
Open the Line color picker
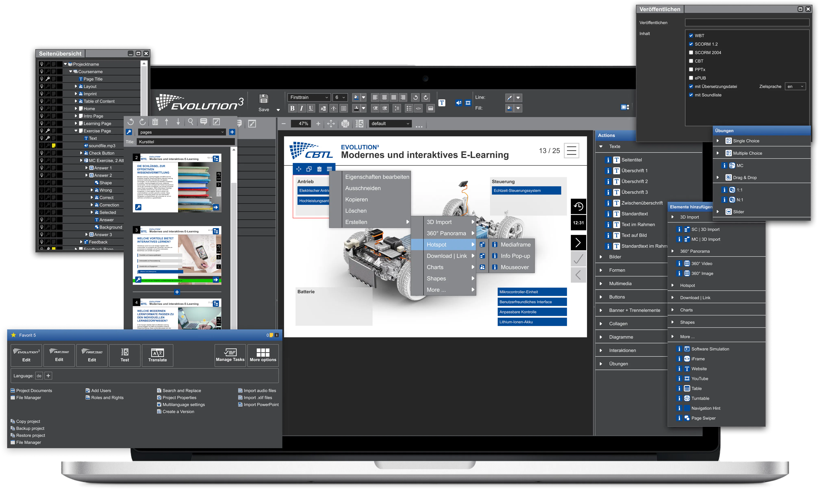pyautogui.click(x=514, y=98)
